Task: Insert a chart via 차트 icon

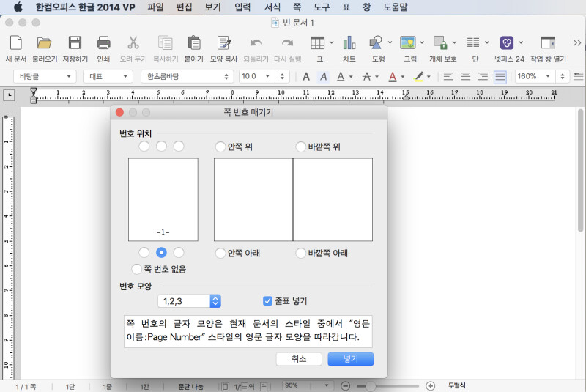Action: point(349,43)
